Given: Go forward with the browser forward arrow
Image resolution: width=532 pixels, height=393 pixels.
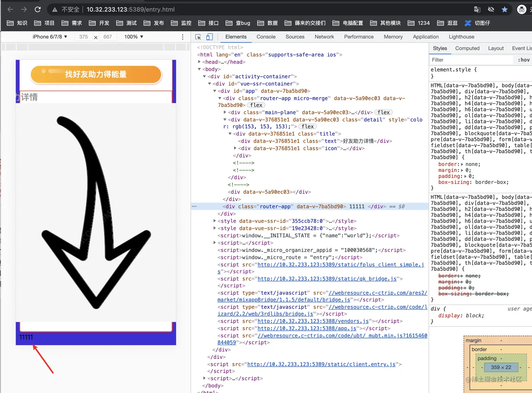Looking at the screenshot, I should click(x=24, y=10).
